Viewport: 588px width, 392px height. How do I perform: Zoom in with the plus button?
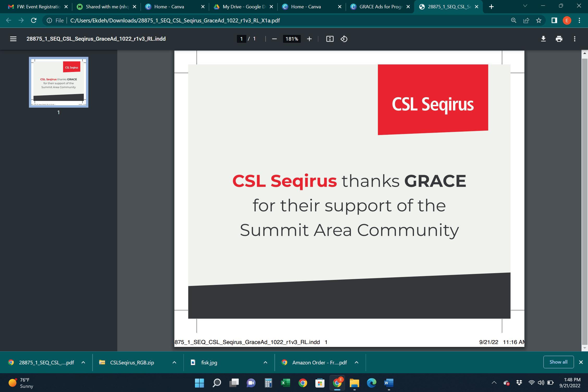pyautogui.click(x=309, y=39)
